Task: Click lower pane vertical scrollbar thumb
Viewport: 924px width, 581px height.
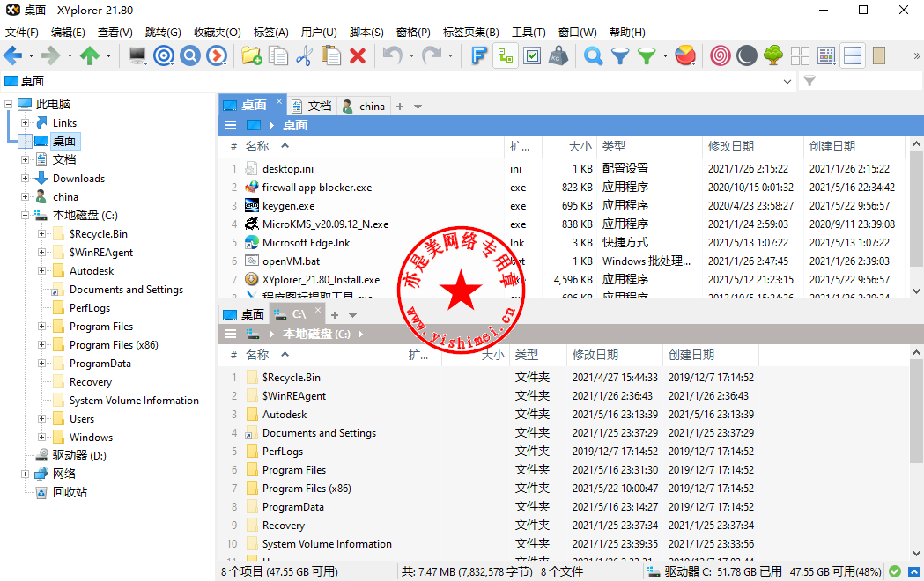Action: [x=916, y=411]
